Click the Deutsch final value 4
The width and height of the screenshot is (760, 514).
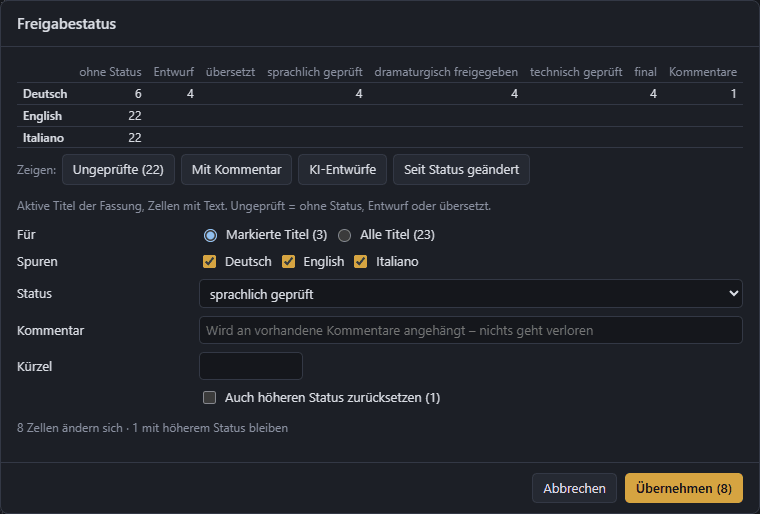653,94
